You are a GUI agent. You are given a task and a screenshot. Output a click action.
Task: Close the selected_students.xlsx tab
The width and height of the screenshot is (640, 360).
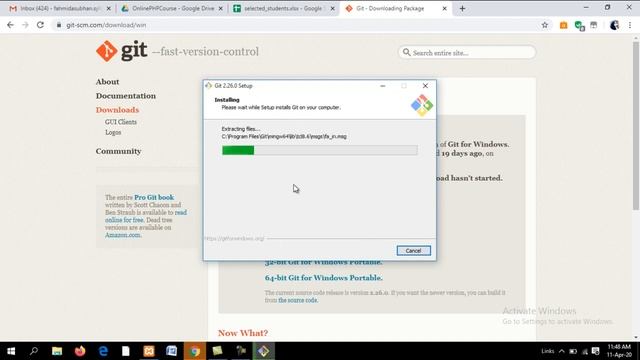pos(332,9)
